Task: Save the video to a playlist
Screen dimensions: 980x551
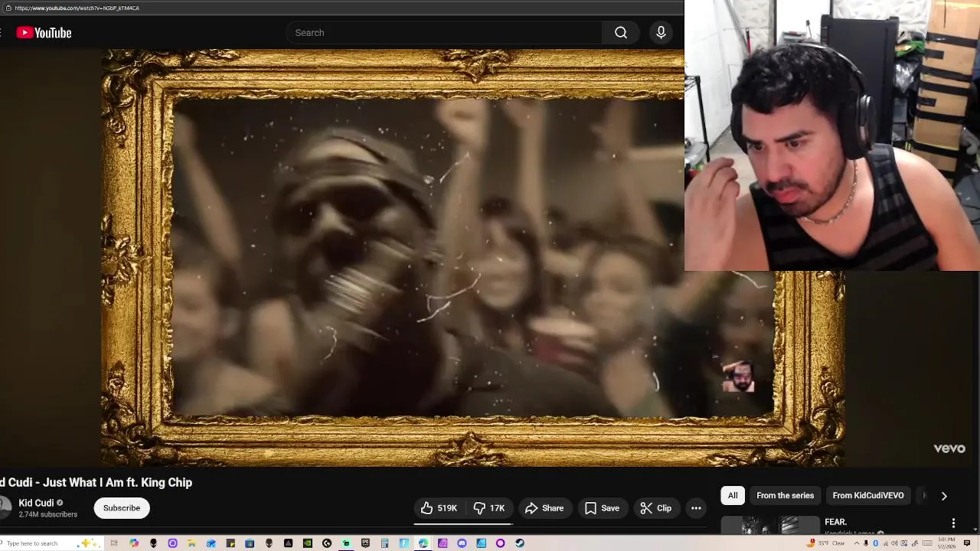Action: click(x=602, y=508)
